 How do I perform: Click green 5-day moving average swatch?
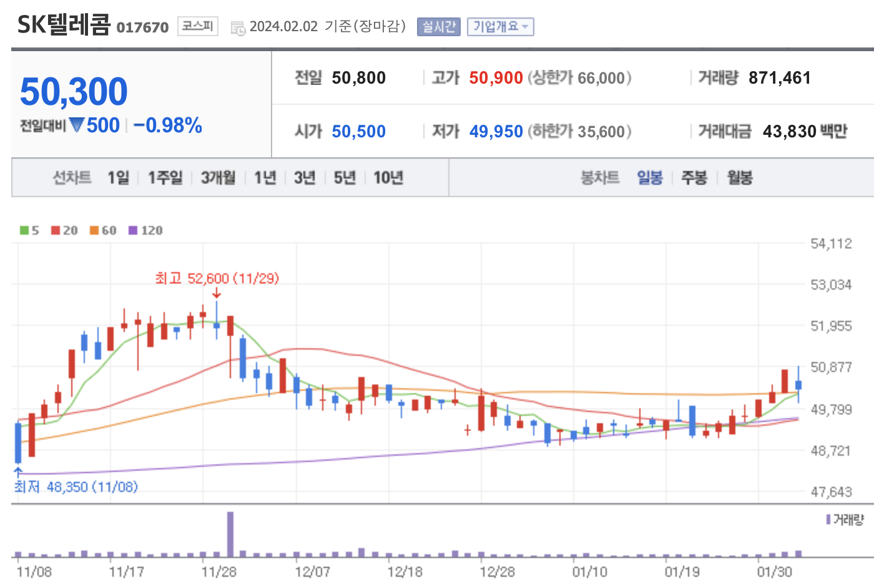pyautogui.click(x=24, y=230)
